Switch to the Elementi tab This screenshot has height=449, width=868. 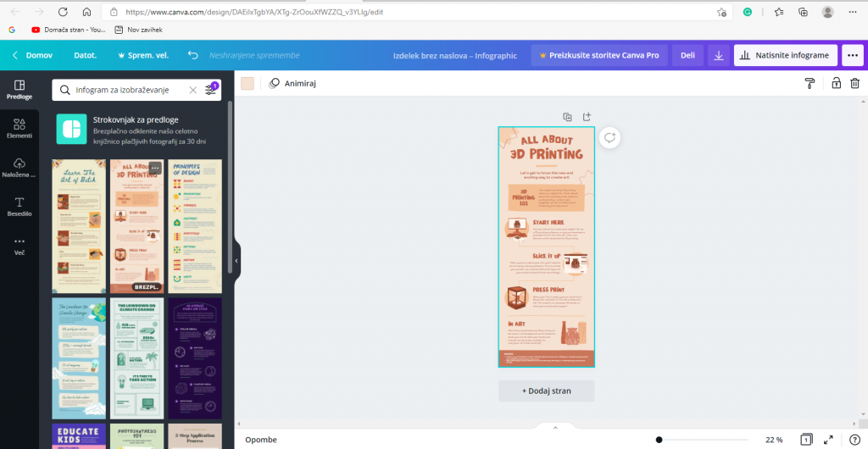(19, 128)
